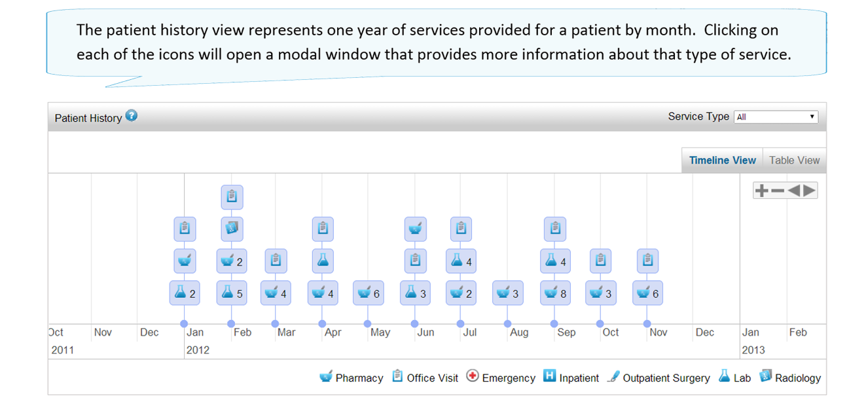Click the June timeline marker dot
Screen dimensions: 868x413
tap(414, 323)
